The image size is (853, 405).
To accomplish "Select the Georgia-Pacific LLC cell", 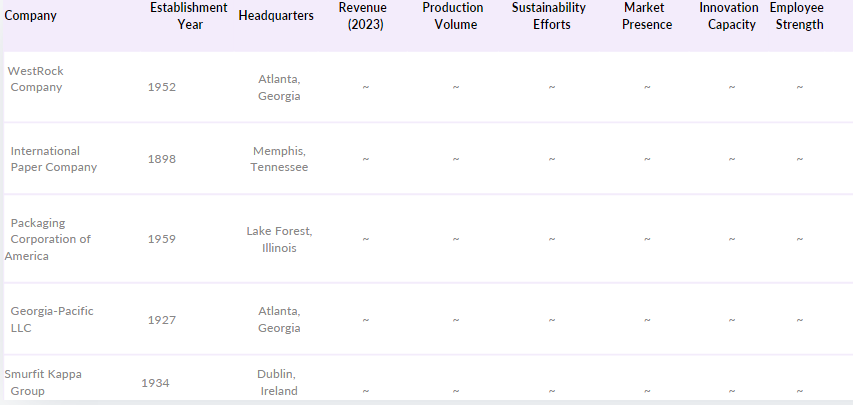I will pos(52,319).
